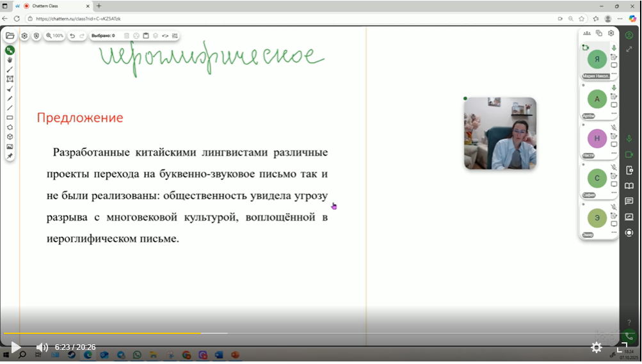Open PowerPoint from the taskbar

click(x=235, y=355)
